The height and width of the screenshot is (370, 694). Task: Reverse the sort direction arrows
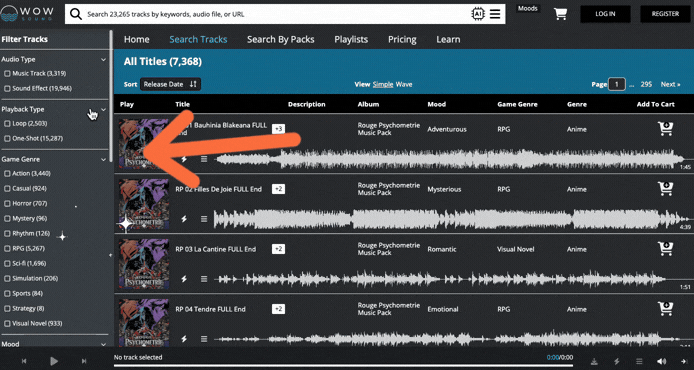click(x=193, y=84)
